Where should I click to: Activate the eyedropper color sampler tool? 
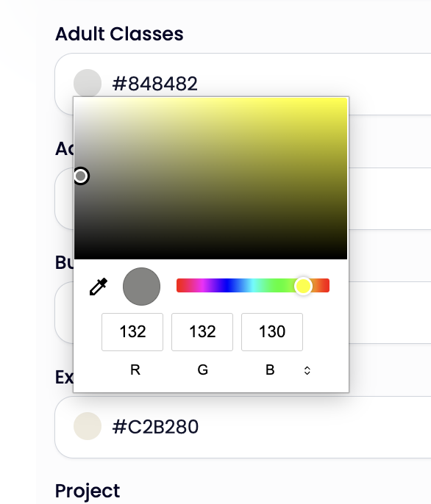click(98, 287)
